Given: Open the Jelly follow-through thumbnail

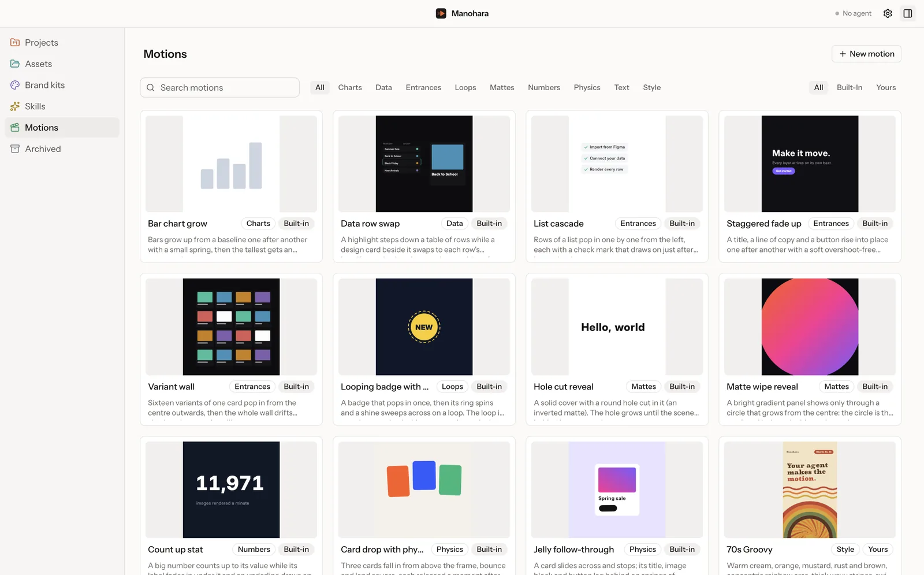Looking at the screenshot, I should pyautogui.click(x=617, y=490).
